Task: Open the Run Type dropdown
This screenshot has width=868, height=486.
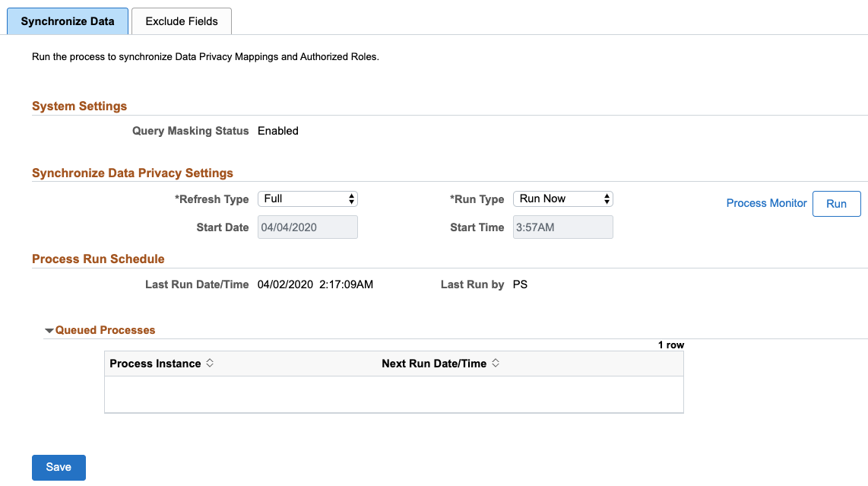Action: pos(563,199)
